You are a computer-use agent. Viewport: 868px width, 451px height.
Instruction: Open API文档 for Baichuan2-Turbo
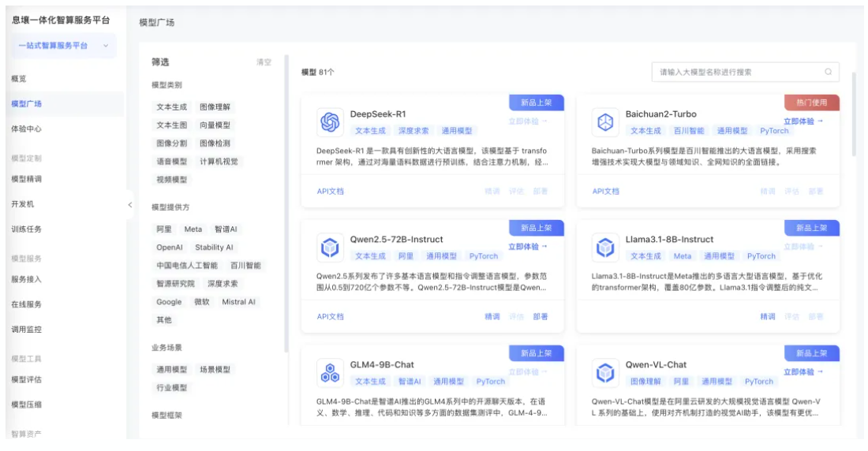pos(605,192)
